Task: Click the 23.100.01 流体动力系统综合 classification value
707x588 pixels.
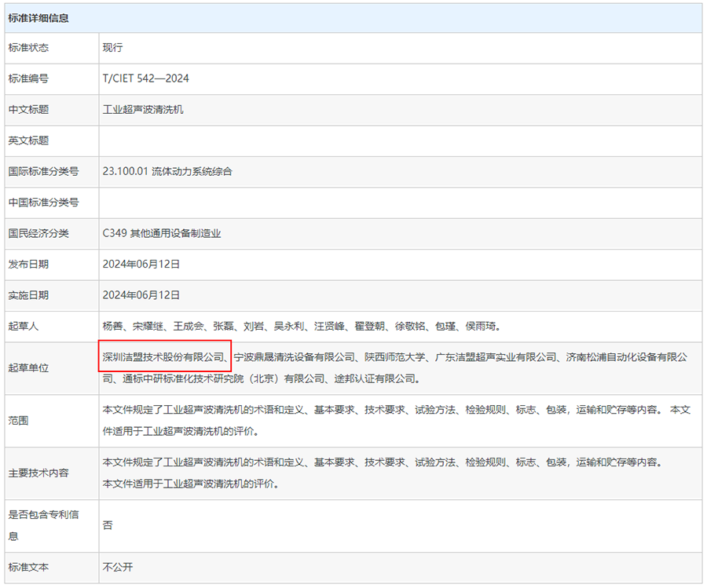Action: [x=167, y=171]
